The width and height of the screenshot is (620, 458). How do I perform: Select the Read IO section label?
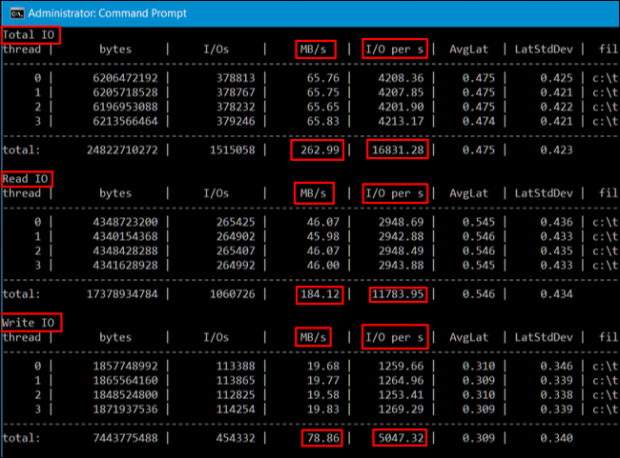(x=27, y=178)
